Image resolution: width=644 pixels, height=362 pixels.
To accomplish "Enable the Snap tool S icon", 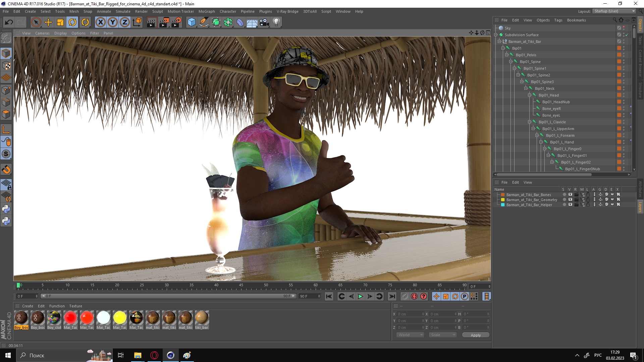I will 6,154.
